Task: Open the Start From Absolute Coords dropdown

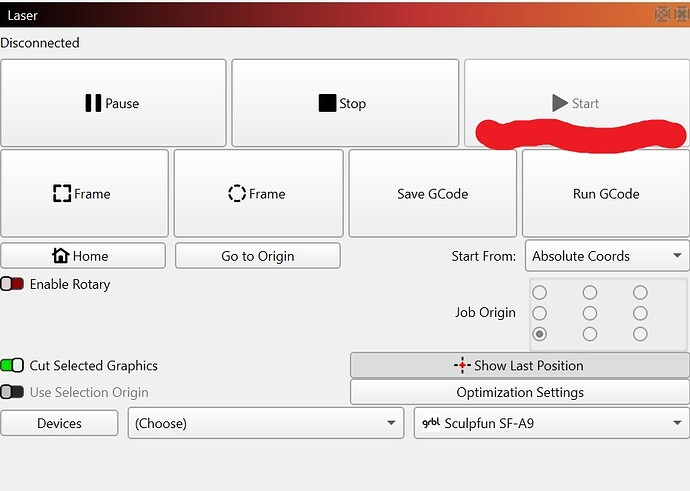Action: tap(607, 256)
